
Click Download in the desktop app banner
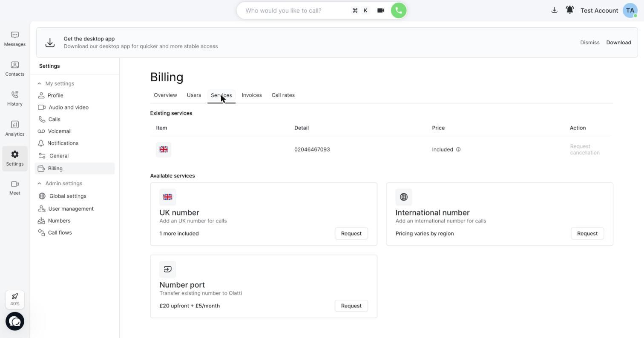pyautogui.click(x=619, y=43)
